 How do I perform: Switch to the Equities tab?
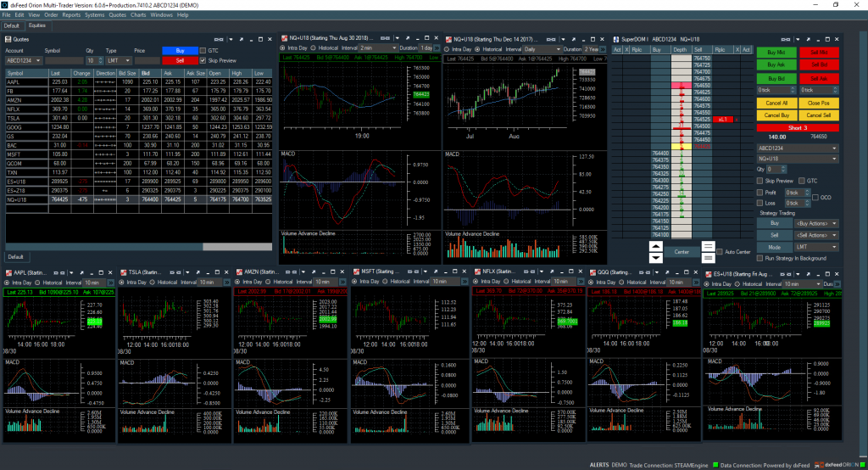37,25
